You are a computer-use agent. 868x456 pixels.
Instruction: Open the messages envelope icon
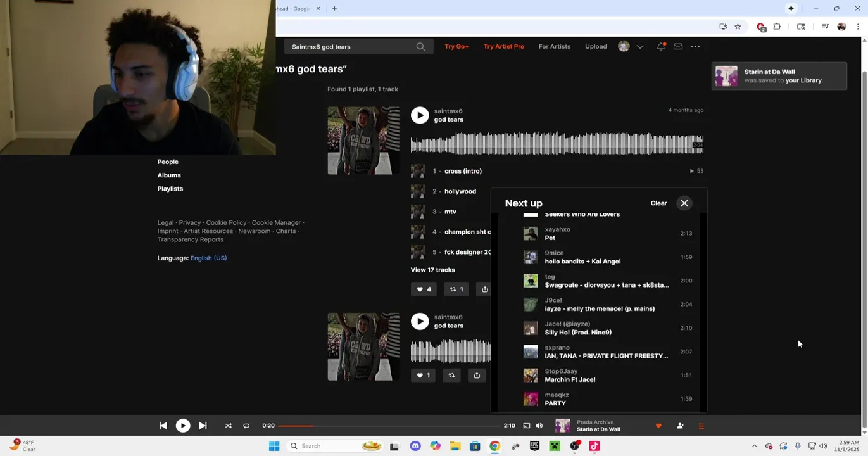678,47
